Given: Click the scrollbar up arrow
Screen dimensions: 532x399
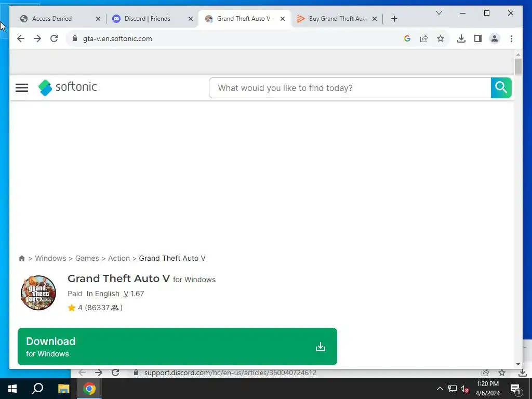Looking at the screenshot, I should [x=518, y=54].
